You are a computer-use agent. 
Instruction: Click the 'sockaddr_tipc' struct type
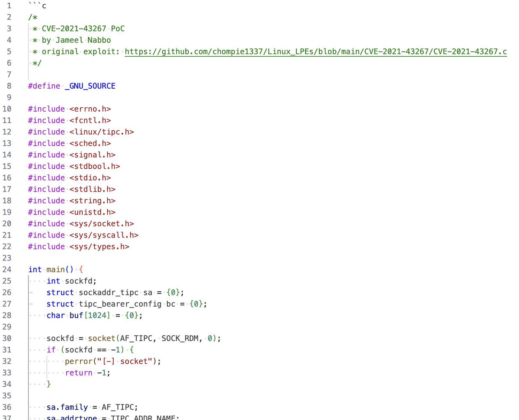[109, 292]
